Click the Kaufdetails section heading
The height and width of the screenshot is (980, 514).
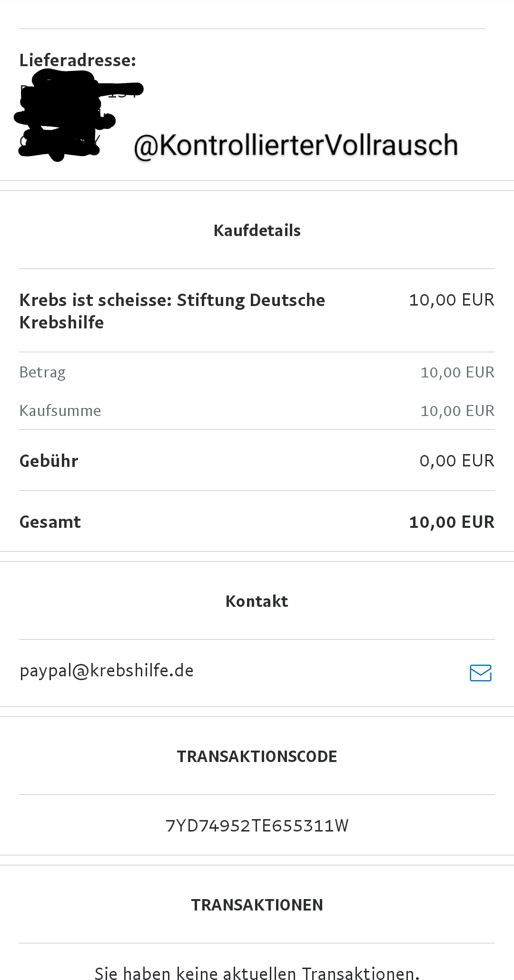coord(257,230)
